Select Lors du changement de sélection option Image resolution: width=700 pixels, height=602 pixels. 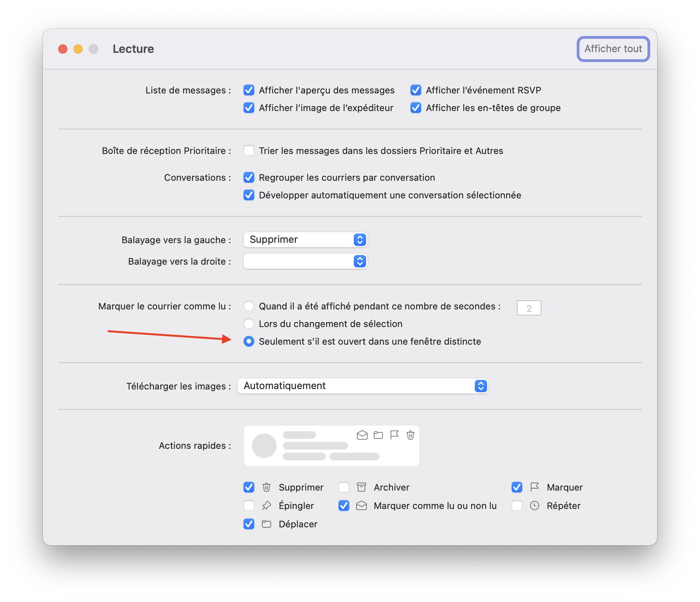pos(249,324)
